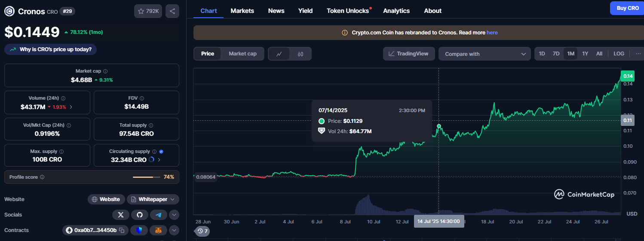
Task: Click the Profile score progress bar
Action: tap(147, 177)
